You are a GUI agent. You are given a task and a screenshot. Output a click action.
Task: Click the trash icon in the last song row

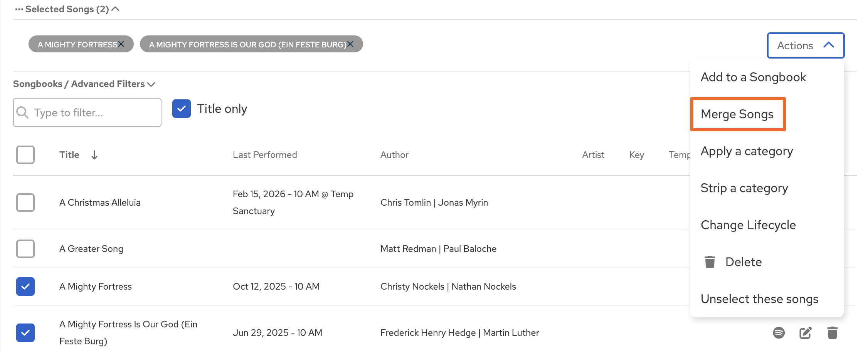tap(832, 332)
